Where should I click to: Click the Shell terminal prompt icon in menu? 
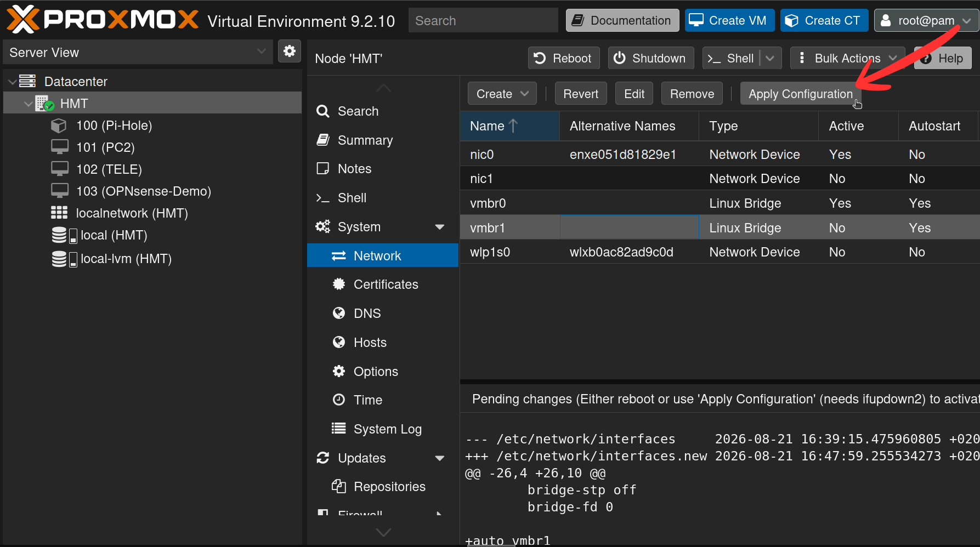click(323, 198)
